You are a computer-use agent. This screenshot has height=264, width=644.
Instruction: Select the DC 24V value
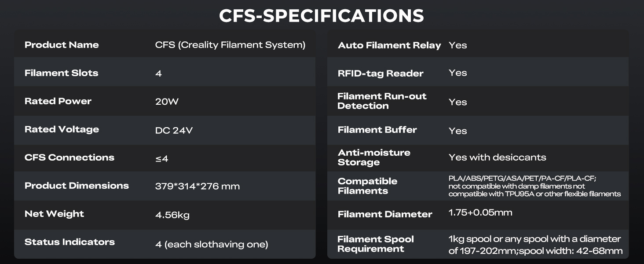[174, 130]
